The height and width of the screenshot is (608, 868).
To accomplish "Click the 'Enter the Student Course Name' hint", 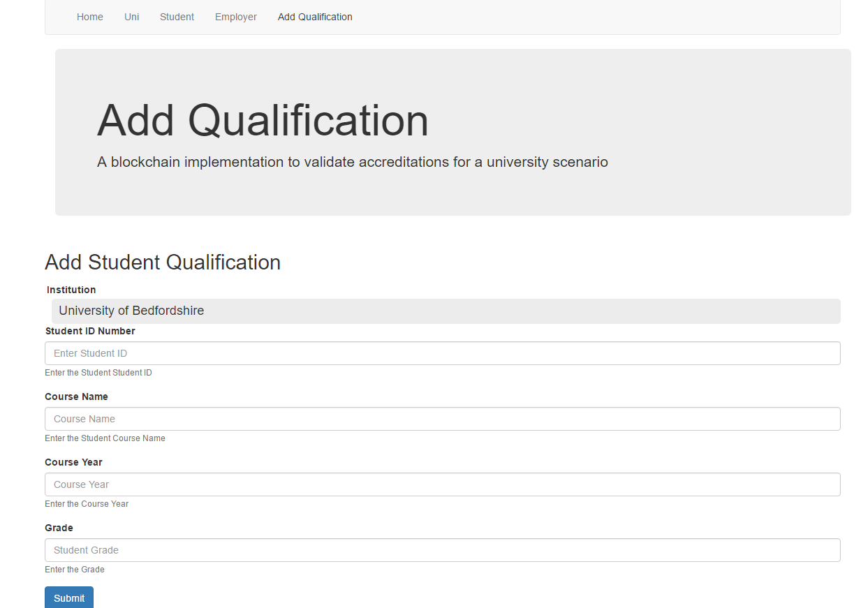I will pos(105,438).
